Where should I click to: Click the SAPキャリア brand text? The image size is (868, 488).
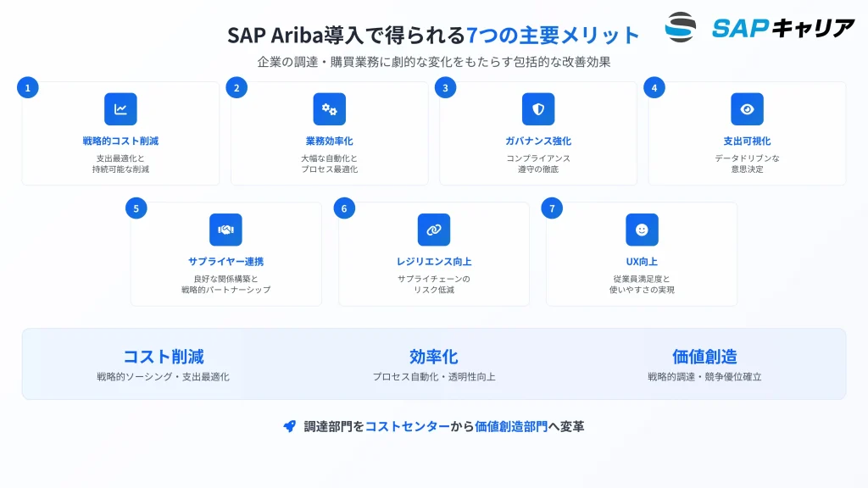[782, 28]
